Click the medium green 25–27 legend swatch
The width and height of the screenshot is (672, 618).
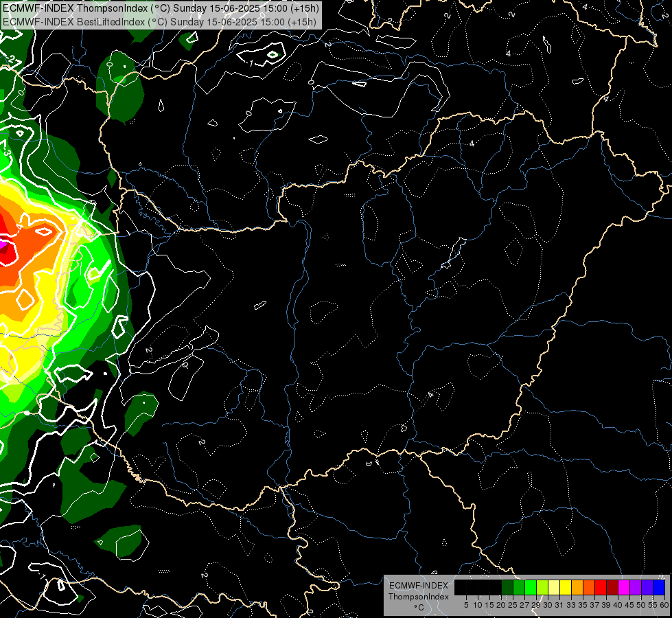519,587
